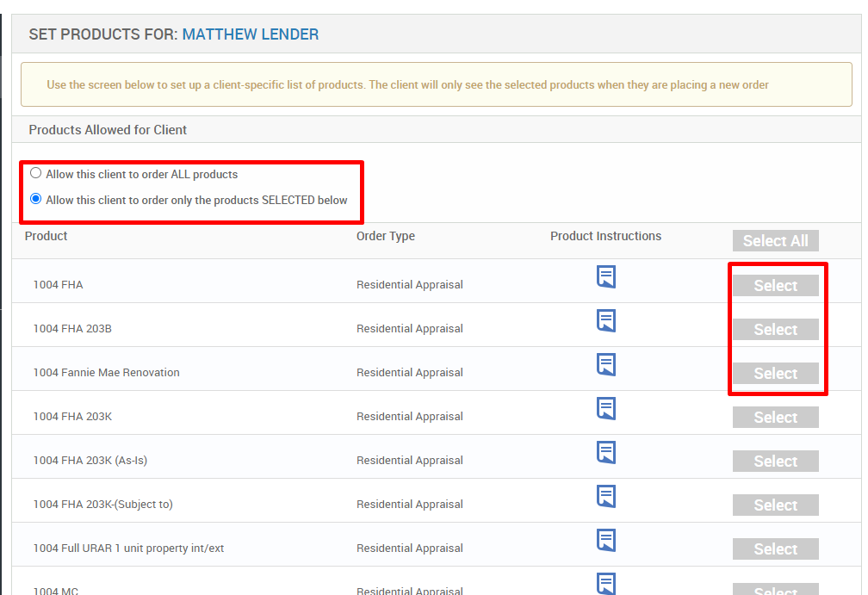Select the 1004 FHA 203K-(Subject to) product
This screenshot has width=868, height=595.
pyautogui.click(x=775, y=505)
